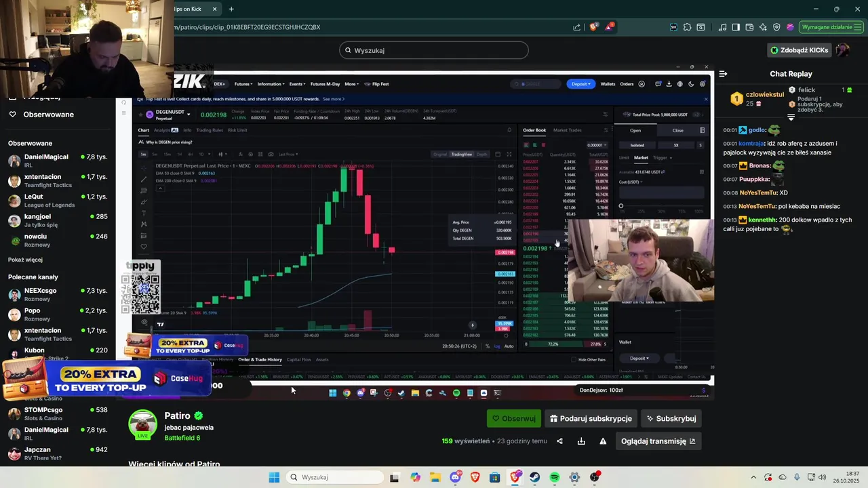This screenshot has width=868, height=488.
Task: Click the Zdobądź KICKs button
Action: coord(799,50)
